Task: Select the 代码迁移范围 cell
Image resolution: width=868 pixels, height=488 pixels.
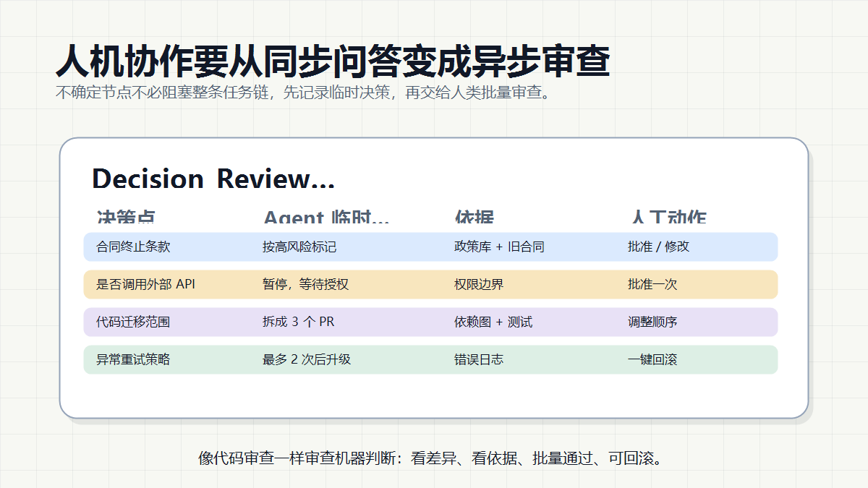Action: (x=133, y=322)
